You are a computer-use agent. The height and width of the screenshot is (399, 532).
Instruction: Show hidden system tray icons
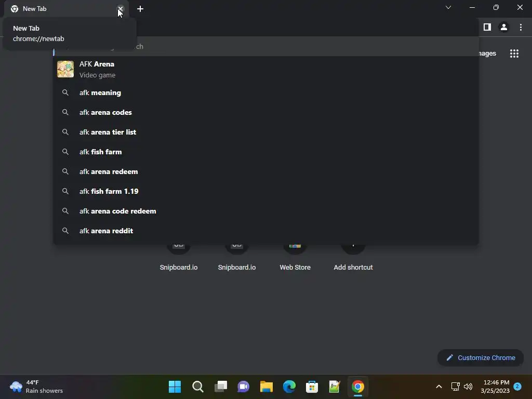(x=438, y=387)
